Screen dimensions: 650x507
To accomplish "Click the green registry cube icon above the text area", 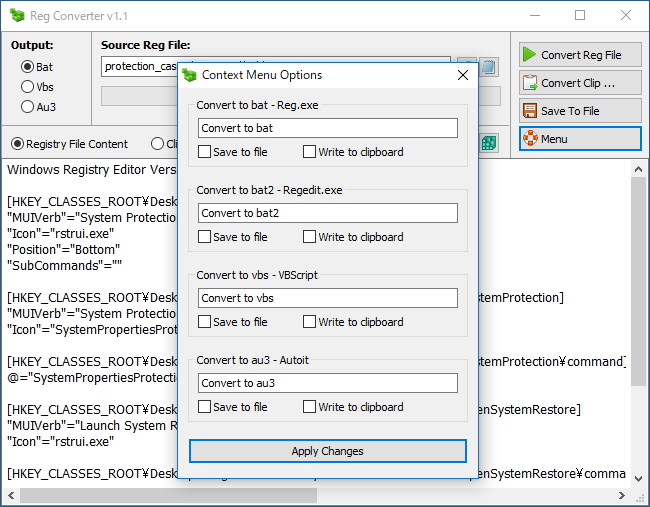I will [x=489, y=143].
